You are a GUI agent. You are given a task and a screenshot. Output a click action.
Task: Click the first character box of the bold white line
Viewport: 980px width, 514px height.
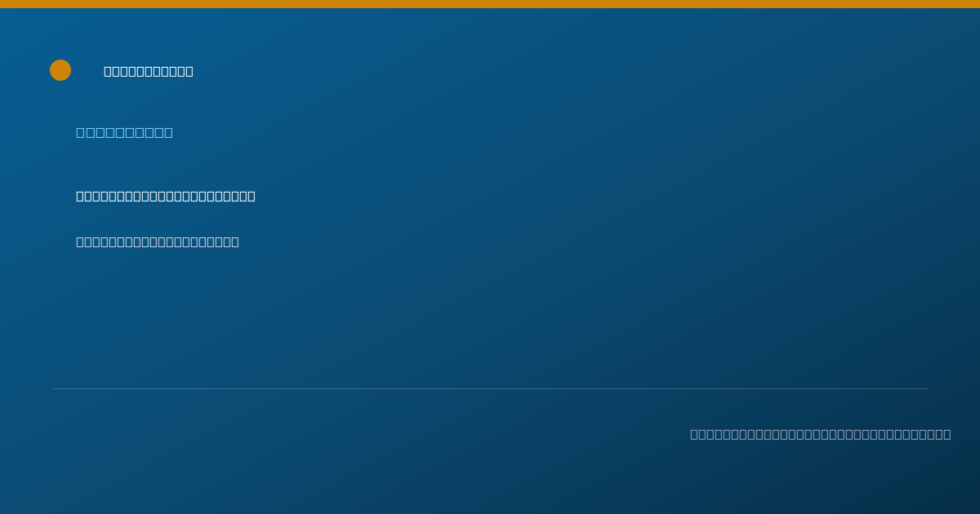(x=80, y=196)
